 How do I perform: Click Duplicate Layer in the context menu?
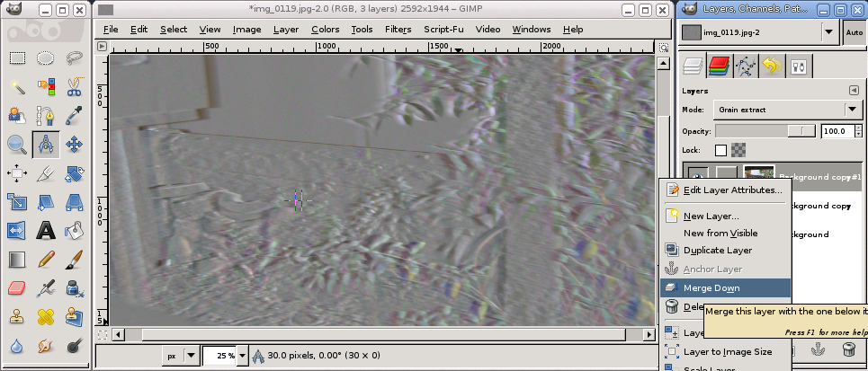(x=717, y=251)
